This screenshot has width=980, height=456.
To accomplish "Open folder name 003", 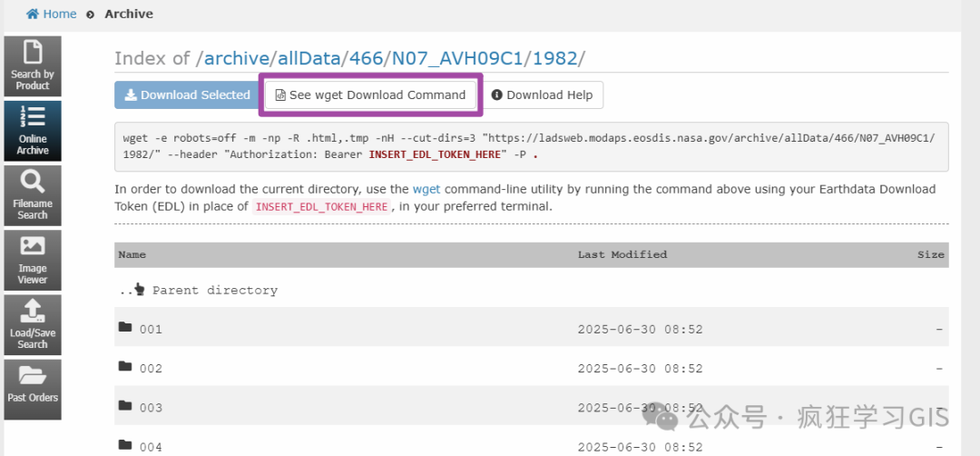I will click(x=151, y=408).
